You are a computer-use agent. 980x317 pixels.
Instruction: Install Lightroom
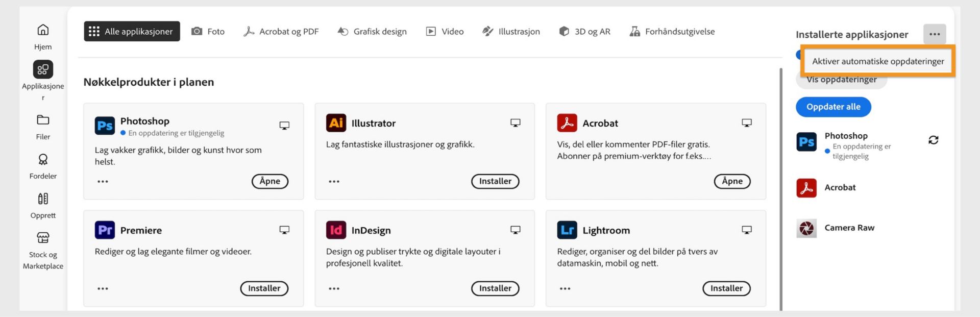click(x=727, y=288)
